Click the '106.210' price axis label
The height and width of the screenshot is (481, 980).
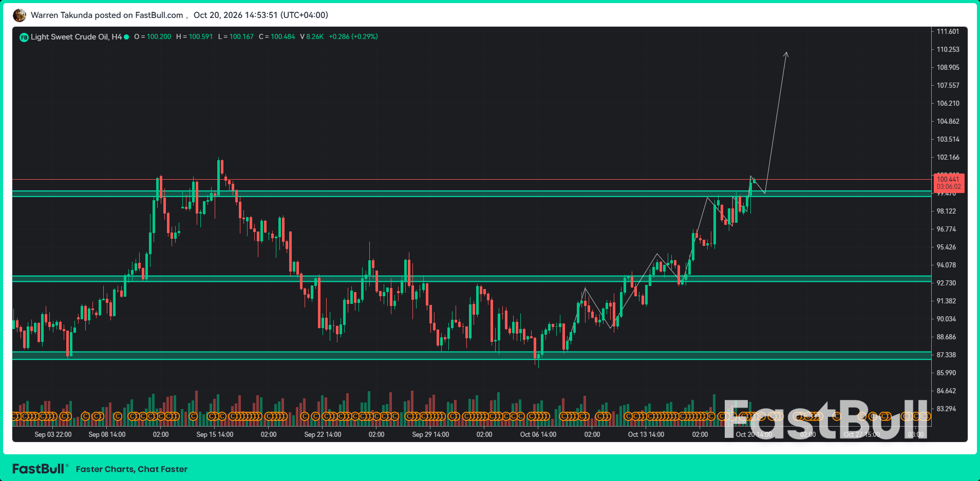pyautogui.click(x=948, y=104)
